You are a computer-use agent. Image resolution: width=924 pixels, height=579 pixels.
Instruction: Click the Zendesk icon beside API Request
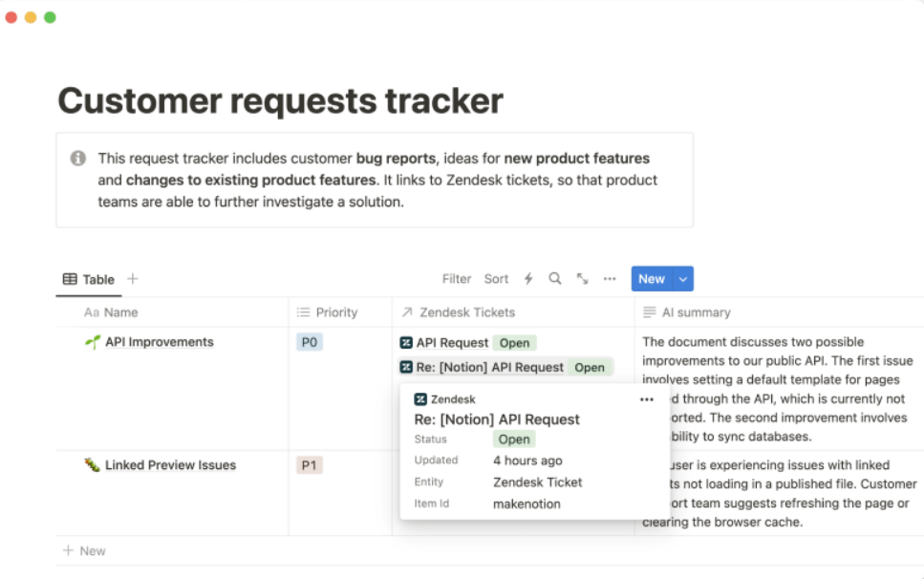click(x=406, y=343)
